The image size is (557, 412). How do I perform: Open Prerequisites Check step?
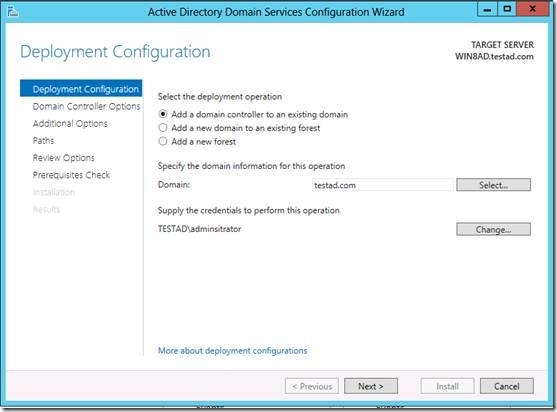(71, 175)
